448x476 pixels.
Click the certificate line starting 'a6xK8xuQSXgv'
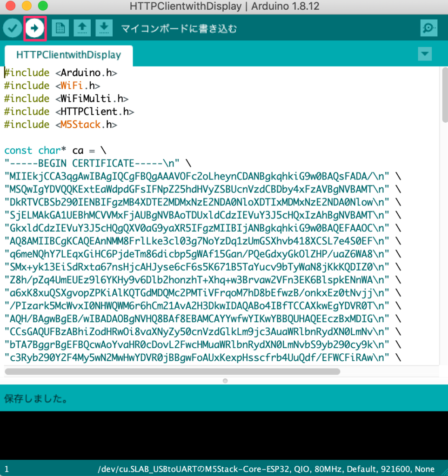click(202, 293)
